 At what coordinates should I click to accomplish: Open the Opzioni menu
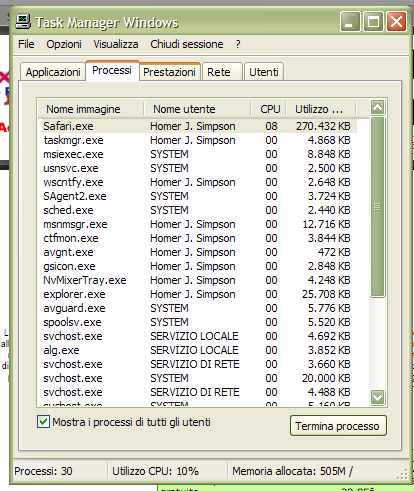pos(64,44)
